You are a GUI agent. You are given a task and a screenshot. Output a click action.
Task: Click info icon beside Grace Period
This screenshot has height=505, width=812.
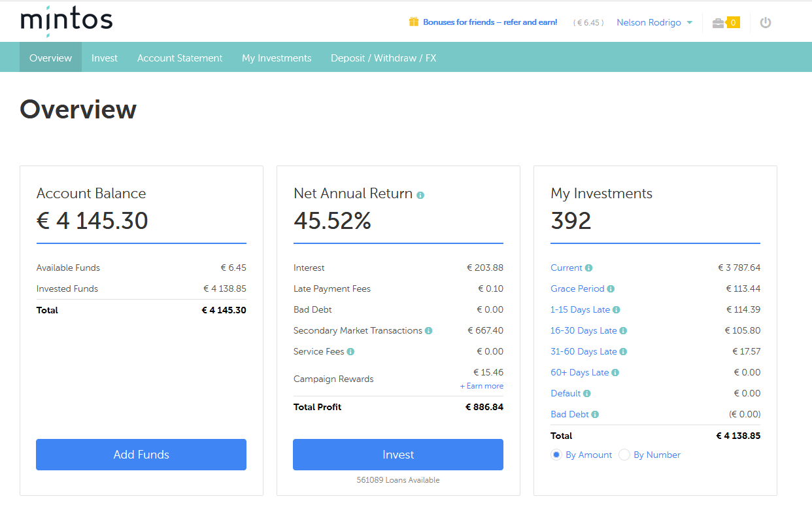tap(611, 289)
